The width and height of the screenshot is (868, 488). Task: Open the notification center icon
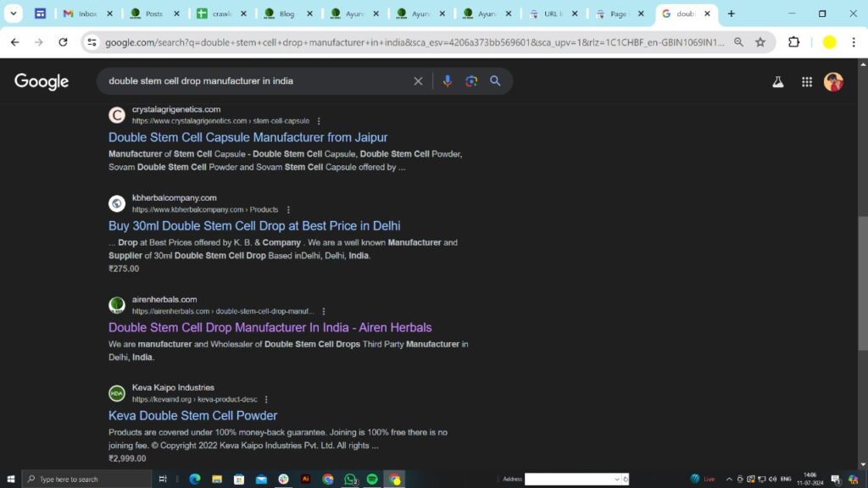coord(836,480)
